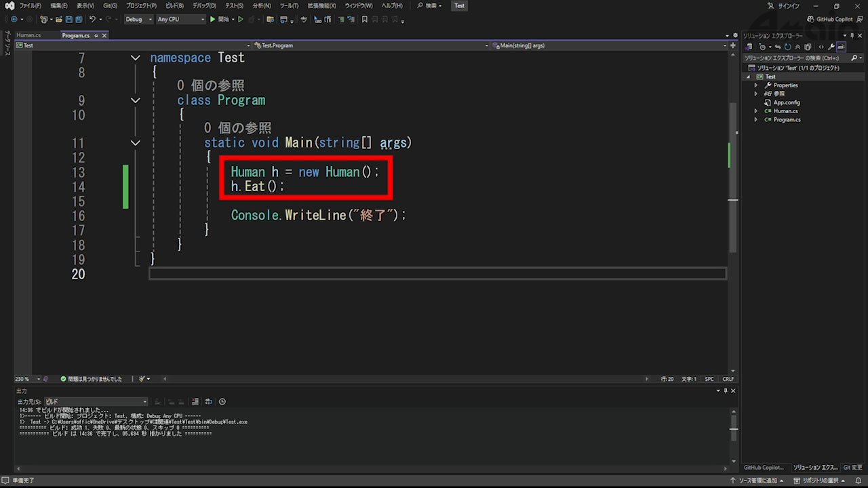Click the Pending Changes filter clock icon
The image size is (868, 488).
click(x=762, y=47)
